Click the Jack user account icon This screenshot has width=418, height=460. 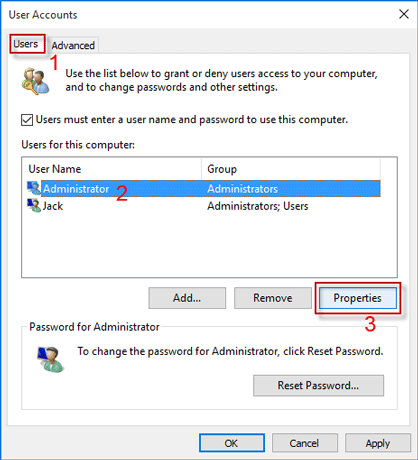point(34,206)
